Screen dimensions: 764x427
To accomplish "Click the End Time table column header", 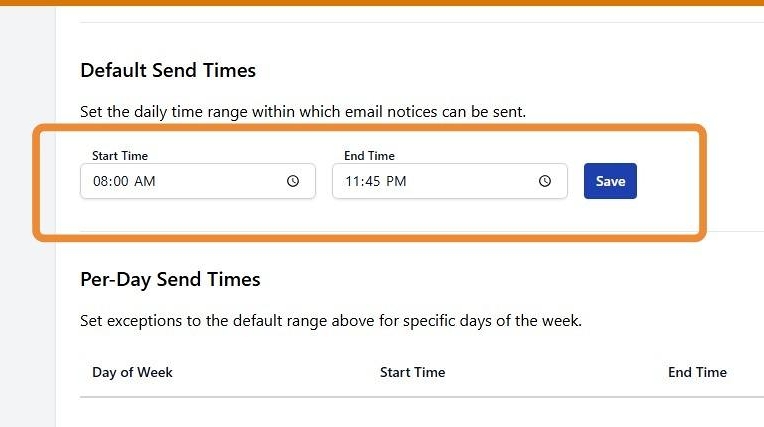I will click(697, 372).
